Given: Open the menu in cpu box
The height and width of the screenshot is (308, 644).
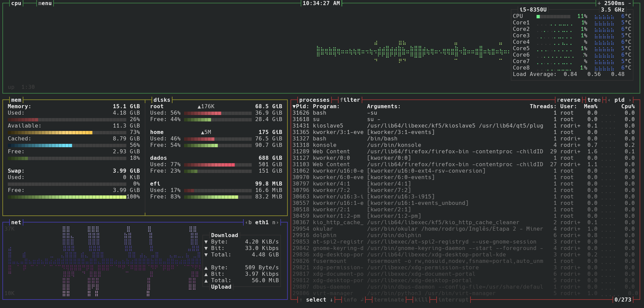Looking at the screenshot, I should point(45,3).
